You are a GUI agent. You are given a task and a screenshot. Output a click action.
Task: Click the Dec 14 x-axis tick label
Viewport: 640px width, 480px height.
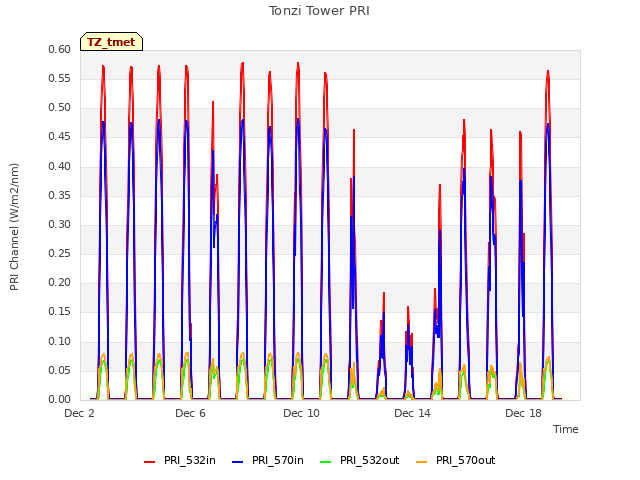pyautogui.click(x=413, y=413)
